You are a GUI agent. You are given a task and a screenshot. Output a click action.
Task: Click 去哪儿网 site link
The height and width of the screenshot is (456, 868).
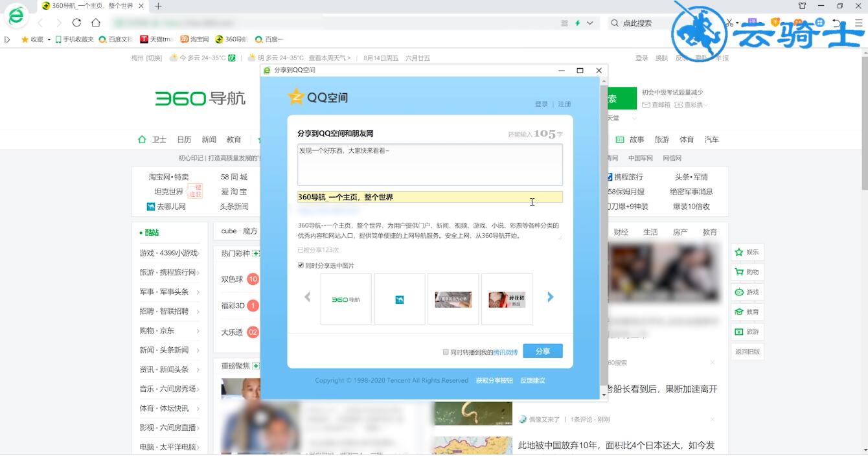(166, 207)
